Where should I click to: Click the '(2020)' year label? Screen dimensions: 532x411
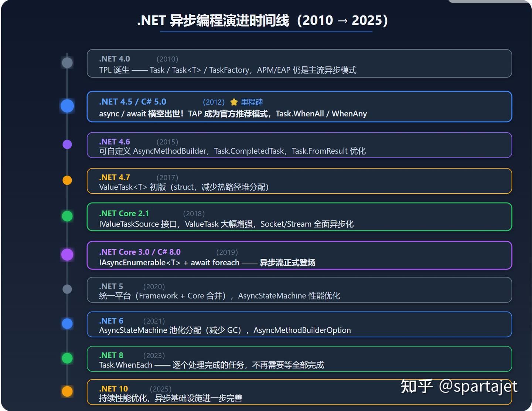click(154, 287)
